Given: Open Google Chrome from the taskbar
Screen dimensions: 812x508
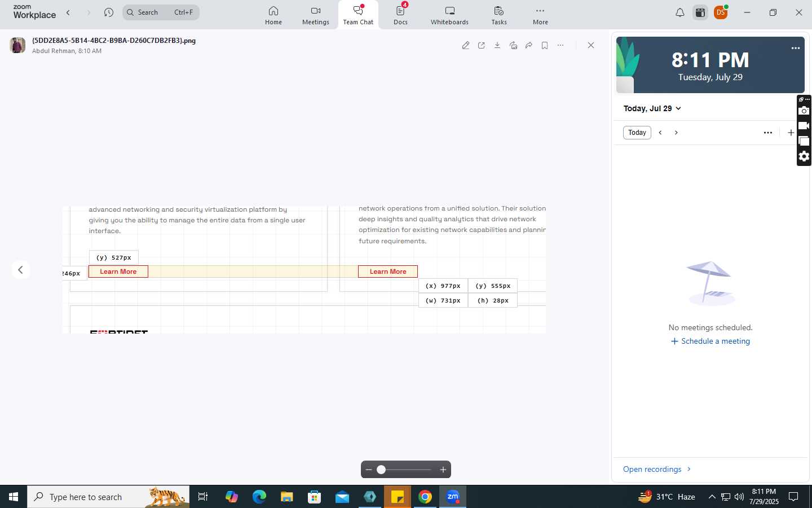Looking at the screenshot, I should point(425,497).
